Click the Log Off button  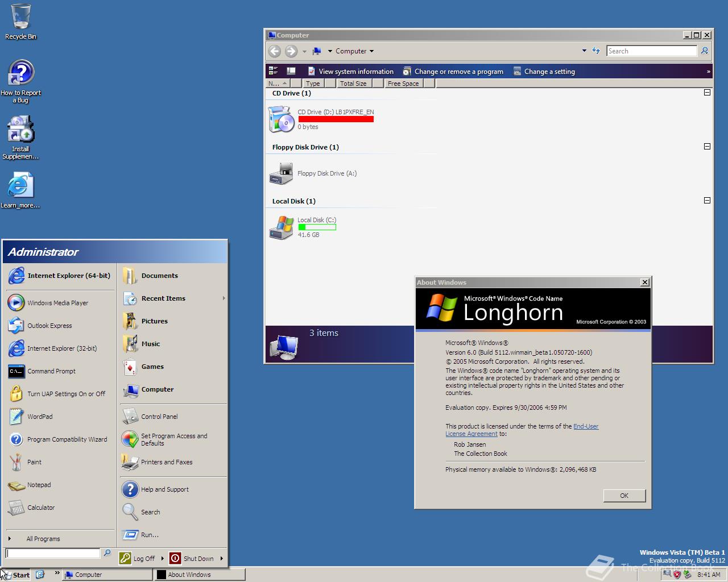coord(137,559)
